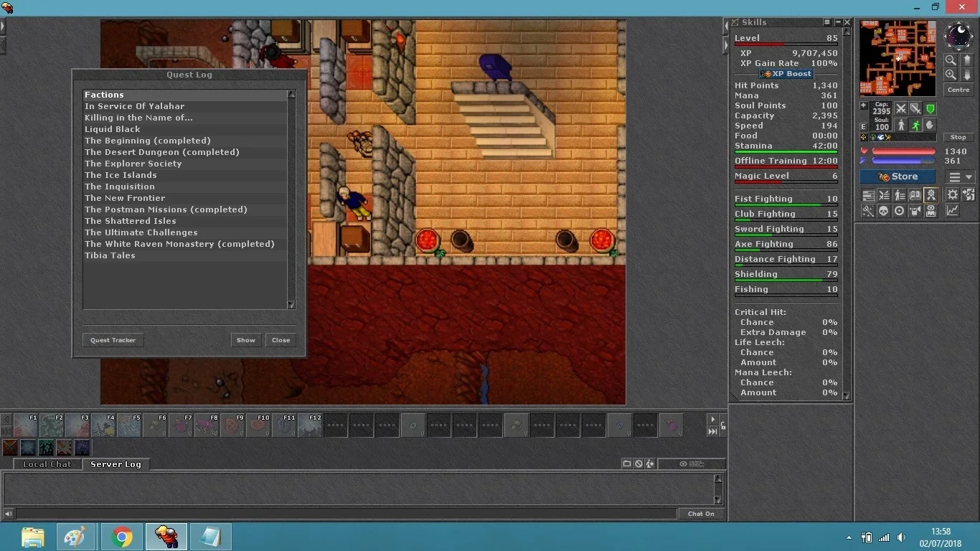
Task: Click the Skills panel menu icon
Action: tap(827, 23)
